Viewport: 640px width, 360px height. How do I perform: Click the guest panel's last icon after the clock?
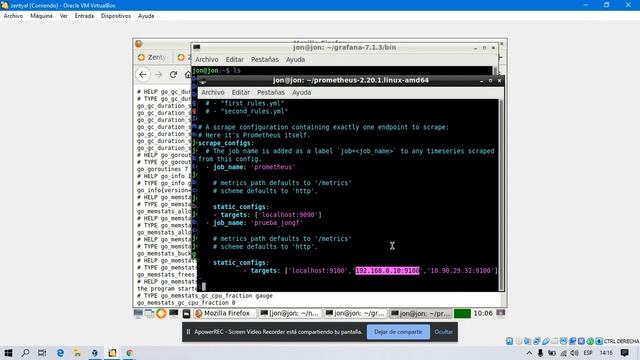pos(501,313)
